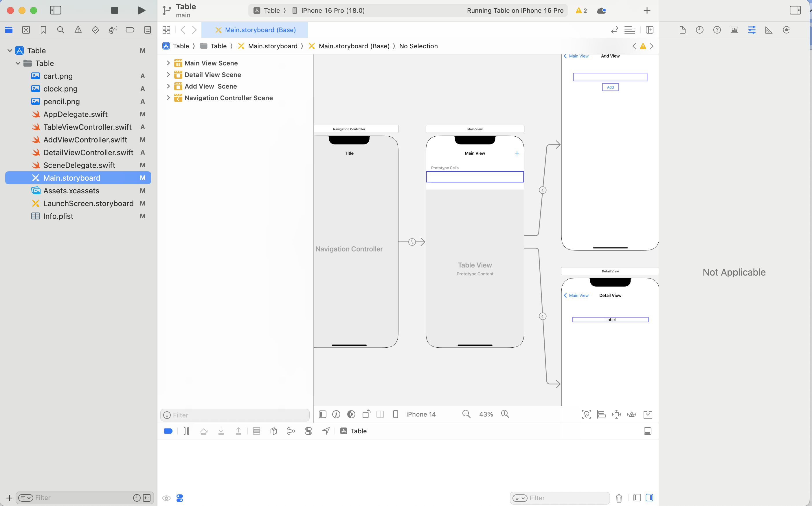Click the Stop button in the toolbar

click(x=114, y=10)
